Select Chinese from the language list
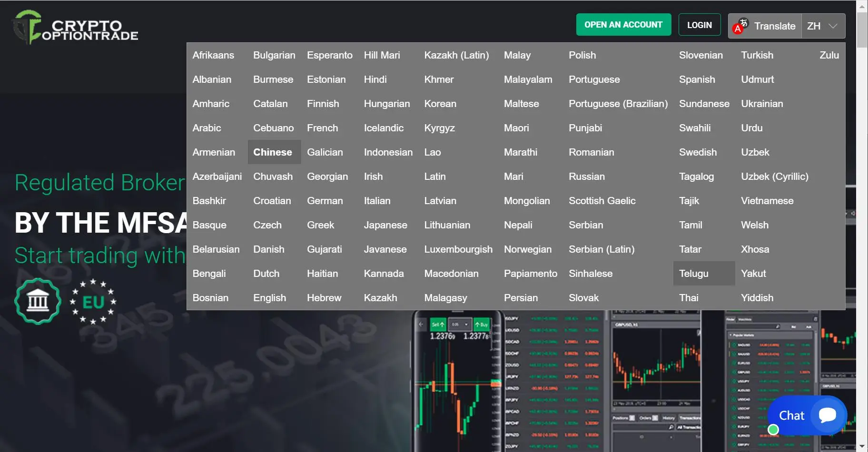The height and width of the screenshot is (452, 868). coord(274,152)
